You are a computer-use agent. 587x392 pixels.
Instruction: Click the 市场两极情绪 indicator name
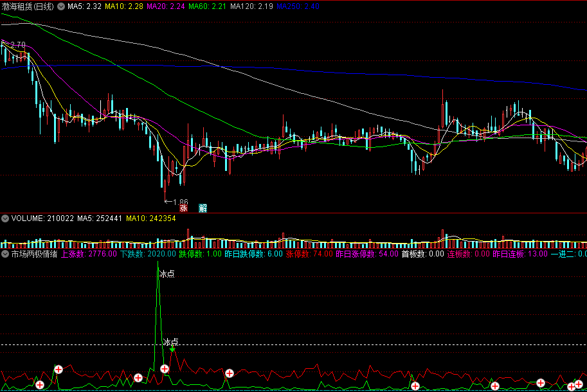click(x=35, y=254)
